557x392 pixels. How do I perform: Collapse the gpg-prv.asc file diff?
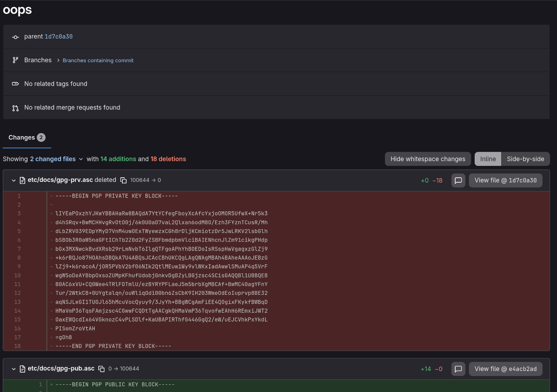click(14, 180)
